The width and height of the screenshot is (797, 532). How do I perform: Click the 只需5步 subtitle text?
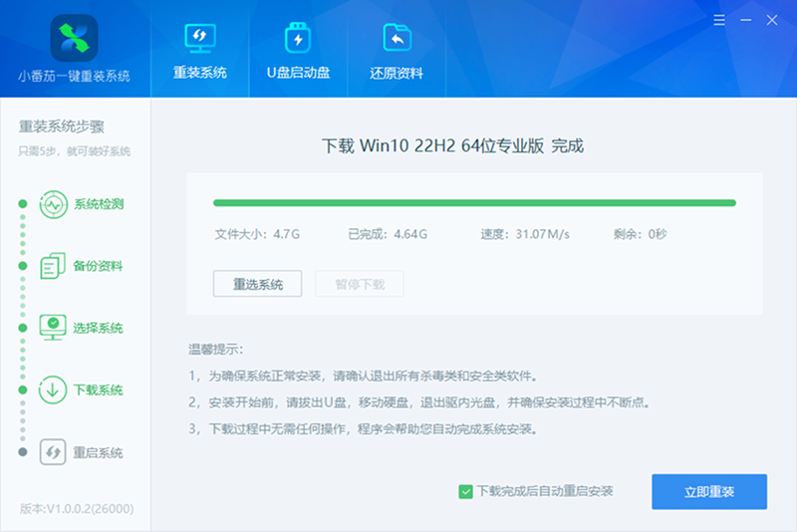pyautogui.click(x=74, y=151)
